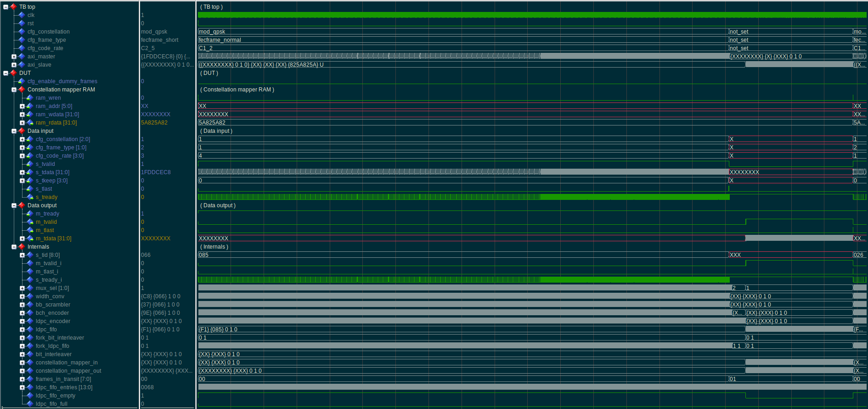Screen dimensions: 868x409
Task: Click the m_tlast_i signal icon
Action: (x=30, y=272)
